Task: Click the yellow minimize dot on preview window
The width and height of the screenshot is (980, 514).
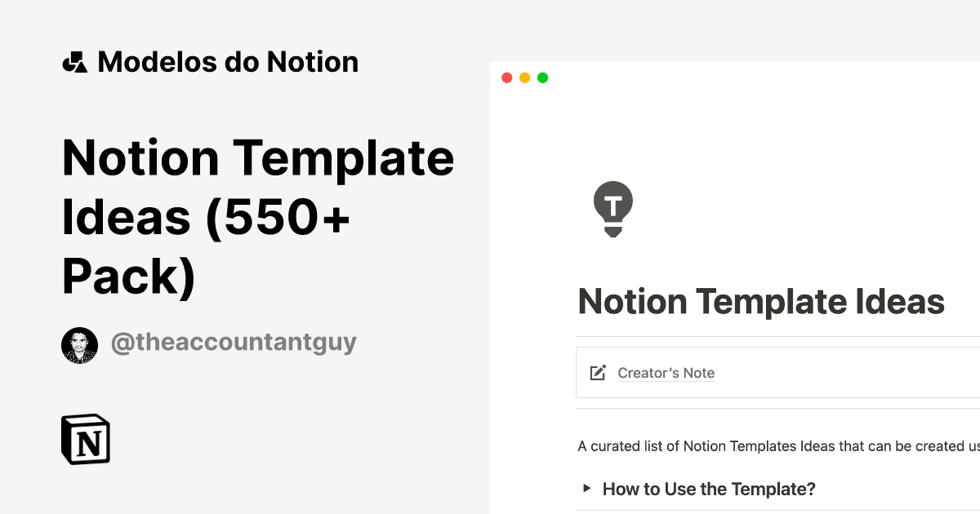Action: (x=524, y=78)
